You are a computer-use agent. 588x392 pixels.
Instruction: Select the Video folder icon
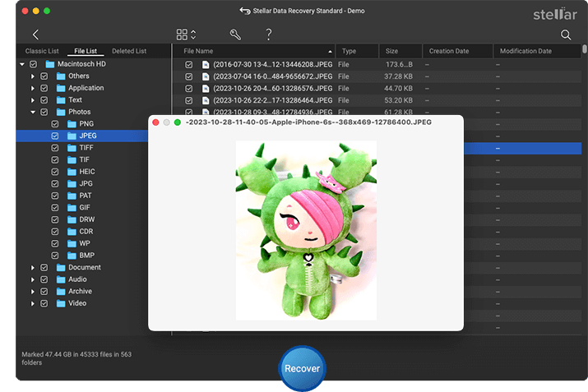(61, 303)
